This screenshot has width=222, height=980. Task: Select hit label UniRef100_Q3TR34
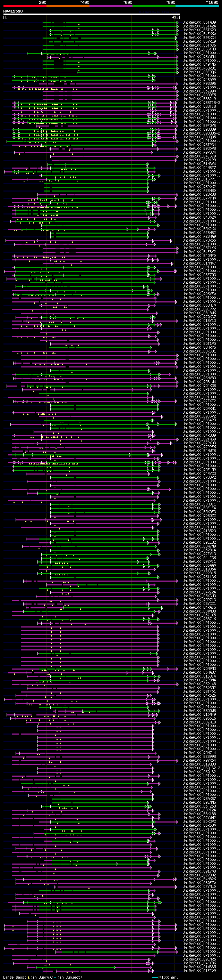click(199, 145)
